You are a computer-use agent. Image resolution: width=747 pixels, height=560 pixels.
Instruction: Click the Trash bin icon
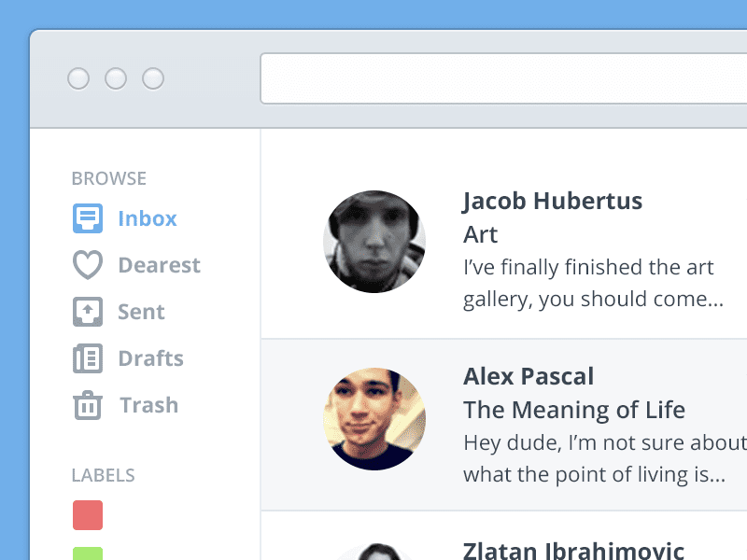coord(88,405)
